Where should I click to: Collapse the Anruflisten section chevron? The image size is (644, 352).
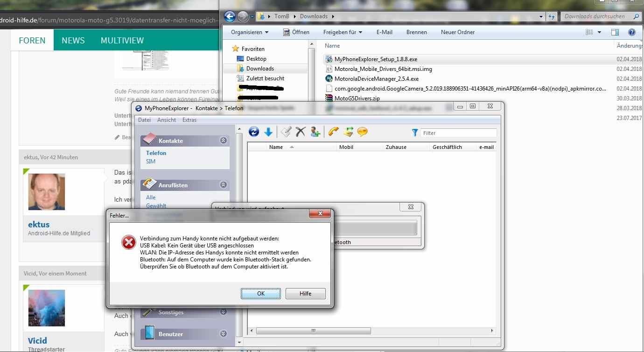click(x=224, y=185)
